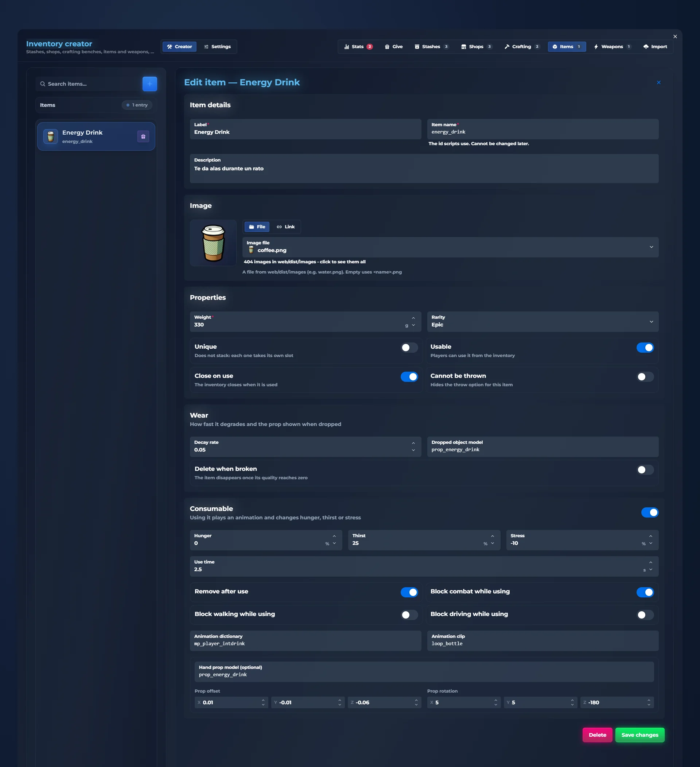Increase the Weight value stepper
700x767 pixels.
413,318
